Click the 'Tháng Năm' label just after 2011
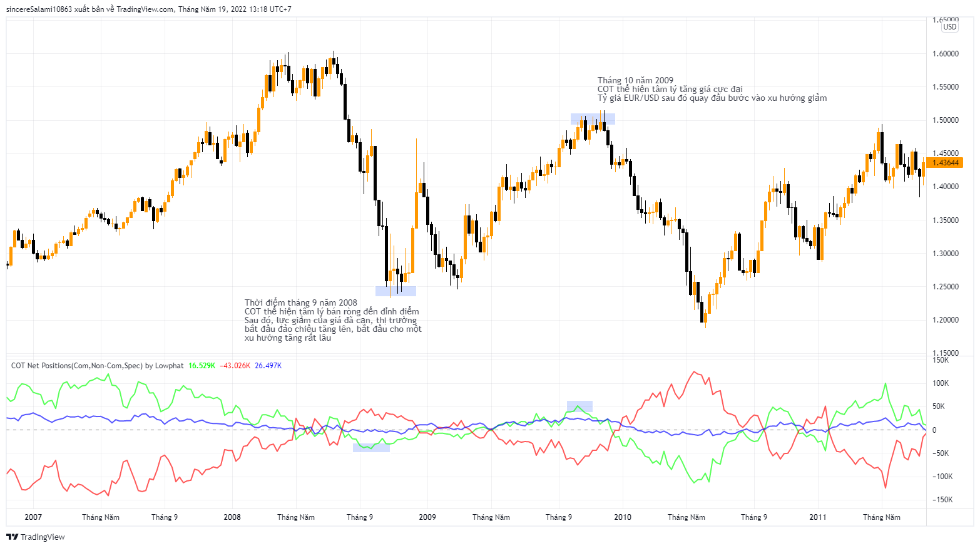 [x=882, y=517]
